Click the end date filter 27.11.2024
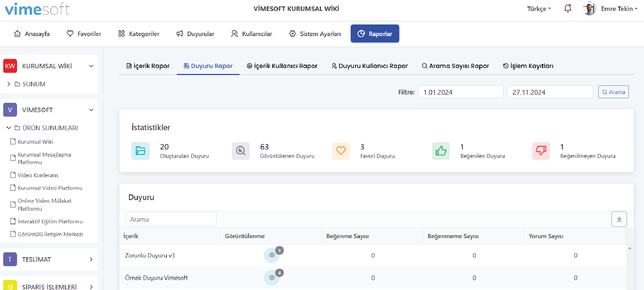Screen dimensions: 644x290 point(550,92)
